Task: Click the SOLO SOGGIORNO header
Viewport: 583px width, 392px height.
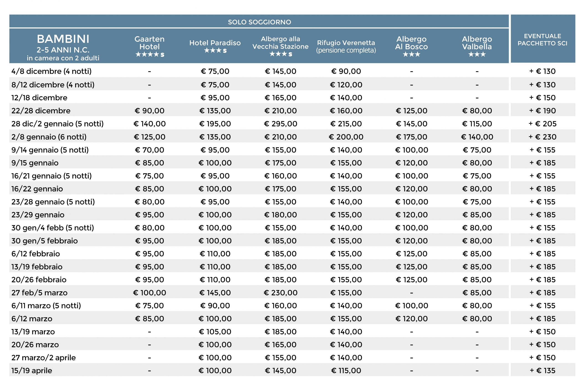Action: coord(259,22)
